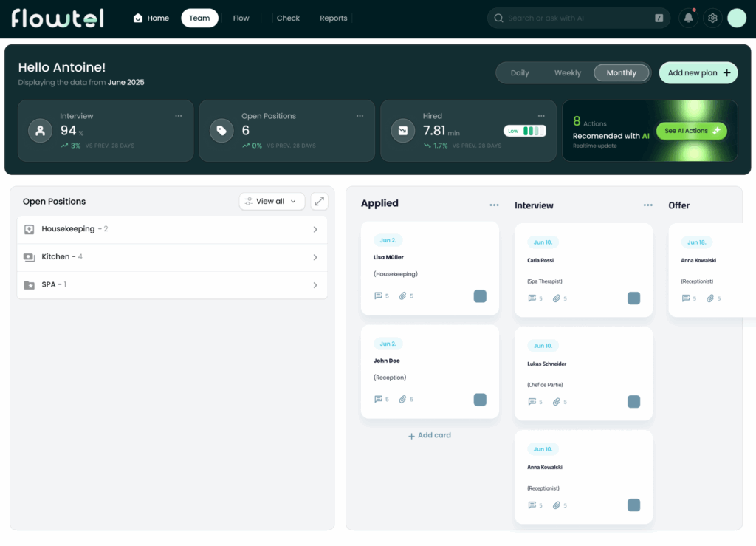
Task: Click the Add new plan button
Action: pos(698,73)
